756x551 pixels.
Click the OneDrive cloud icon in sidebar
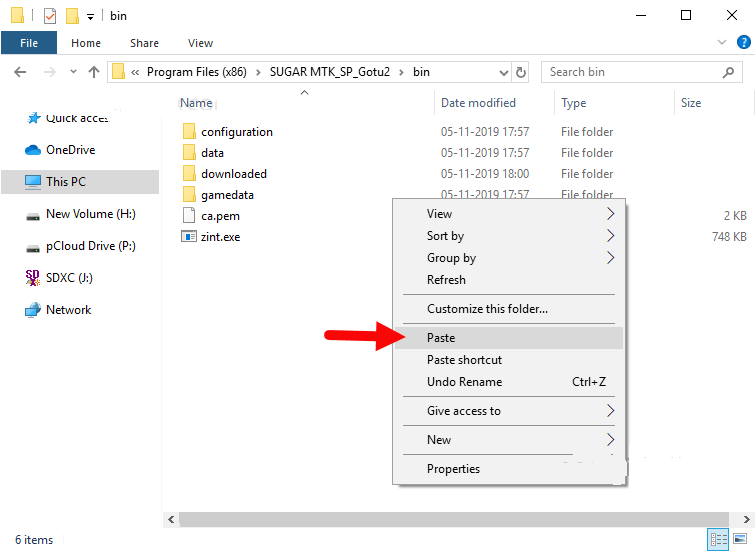pyautogui.click(x=32, y=150)
